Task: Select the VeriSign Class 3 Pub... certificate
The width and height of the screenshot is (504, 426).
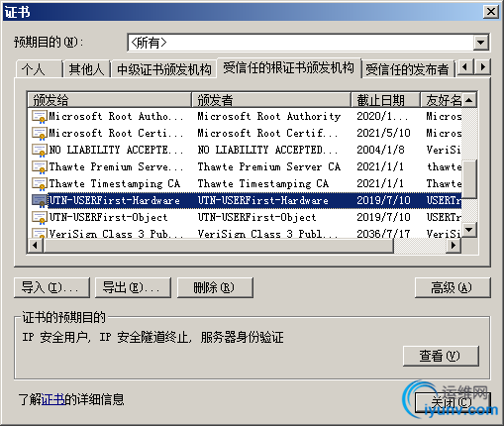Action: (x=245, y=232)
